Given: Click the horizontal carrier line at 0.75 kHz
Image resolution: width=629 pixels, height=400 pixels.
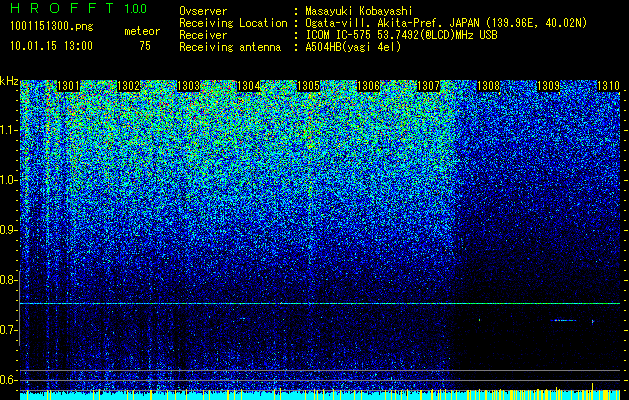Looking at the screenshot, I should (320, 303).
